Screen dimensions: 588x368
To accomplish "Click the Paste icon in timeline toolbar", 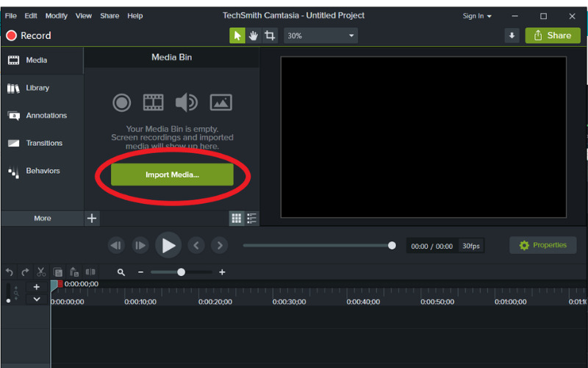I will (74, 272).
